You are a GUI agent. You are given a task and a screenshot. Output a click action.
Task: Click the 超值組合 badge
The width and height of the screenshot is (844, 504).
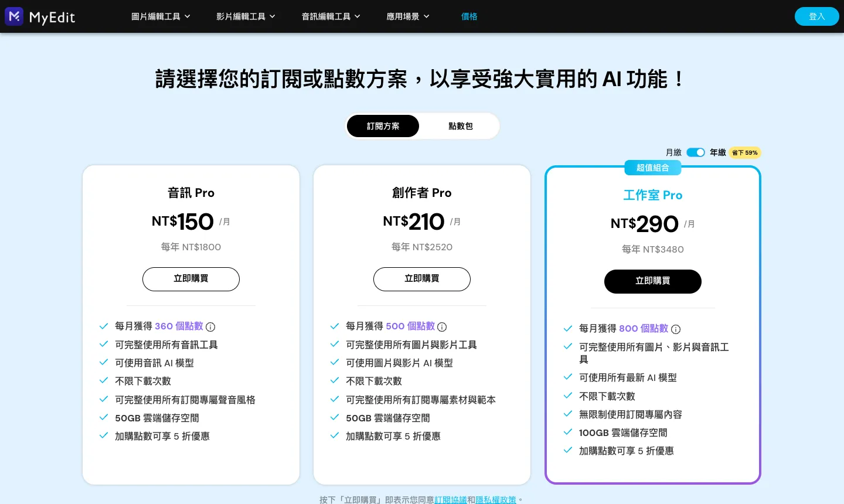coord(653,168)
